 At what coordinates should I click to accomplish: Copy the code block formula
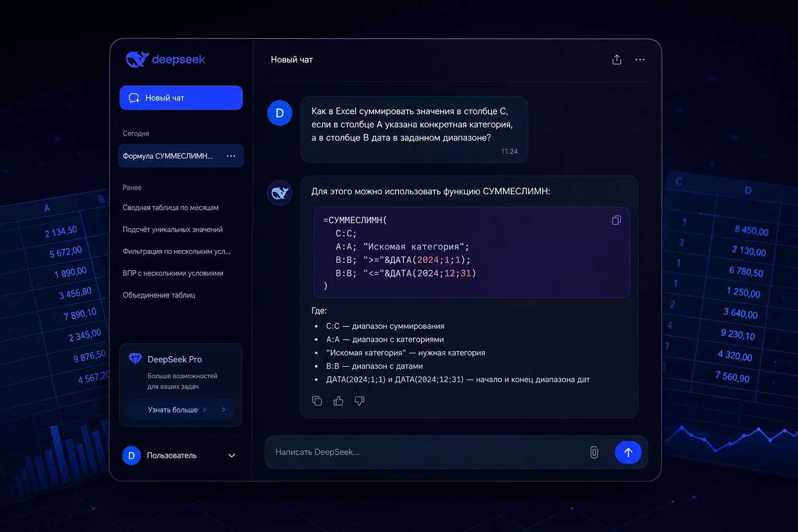click(x=617, y=220)
